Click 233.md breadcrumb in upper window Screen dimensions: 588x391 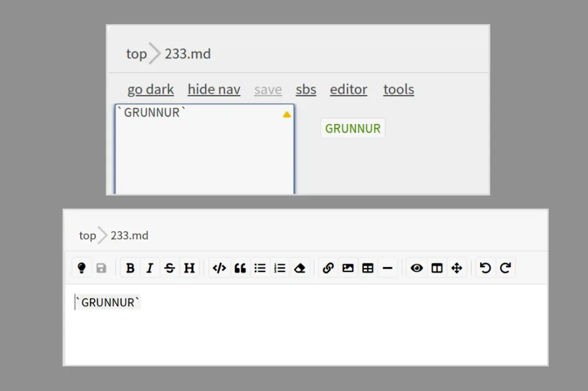point(187,54)
